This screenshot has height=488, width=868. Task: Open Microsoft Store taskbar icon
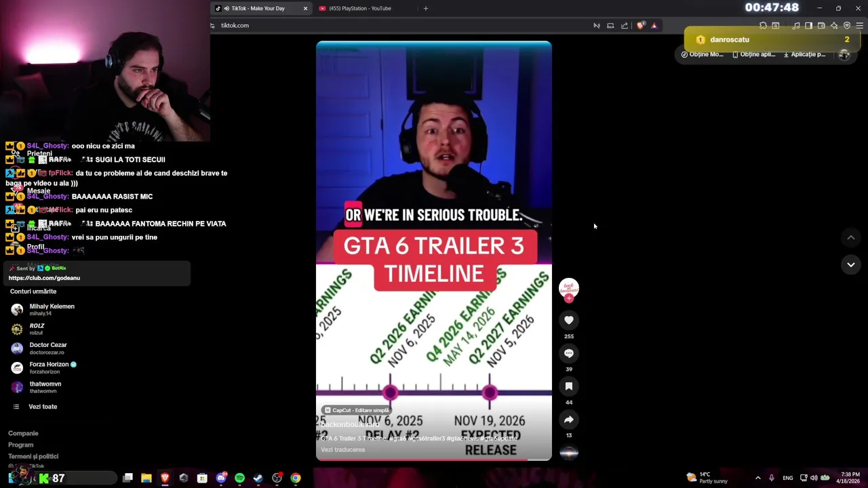[x=202, y=478]
